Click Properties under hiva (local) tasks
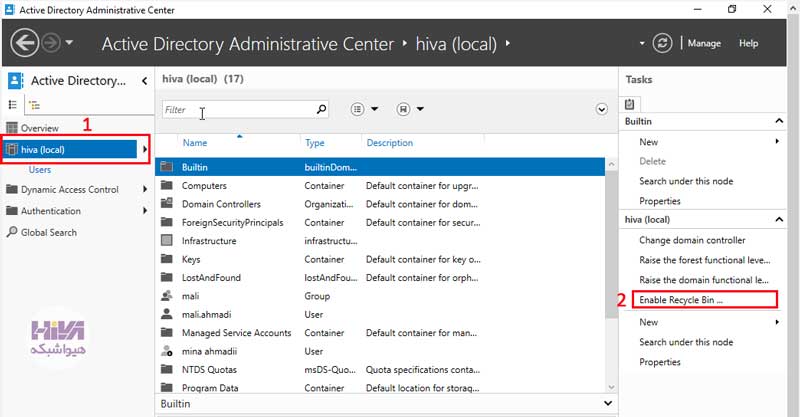The image size is (800, 417). pyautogui.click(x=660, y=362)
